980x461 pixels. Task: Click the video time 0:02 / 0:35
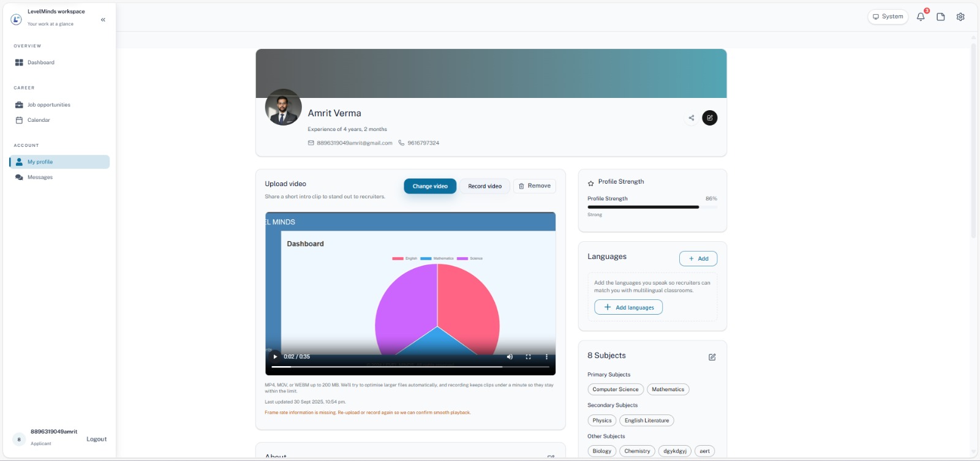(296, 356)
